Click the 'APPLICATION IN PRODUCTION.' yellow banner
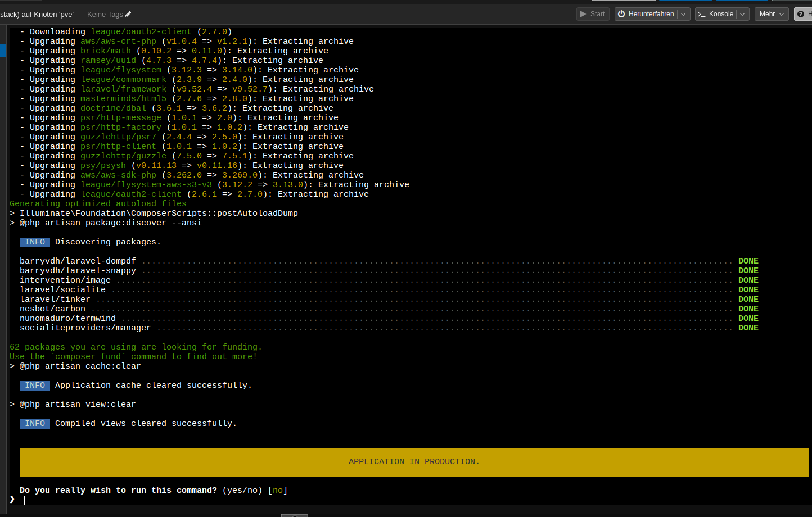The image size is (812, 517). click(414, 462)
